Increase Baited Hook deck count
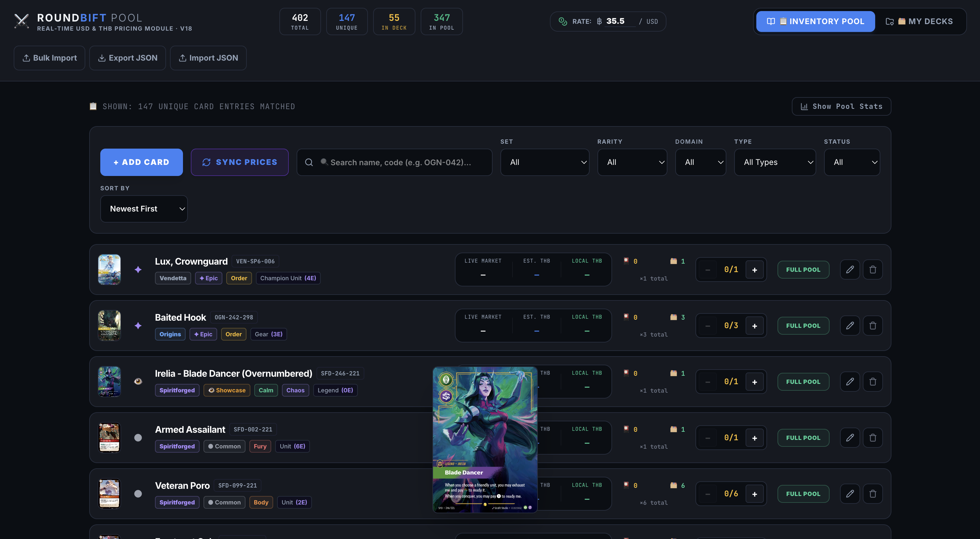The width and height of the screenshot is (980, 539). 754,326
